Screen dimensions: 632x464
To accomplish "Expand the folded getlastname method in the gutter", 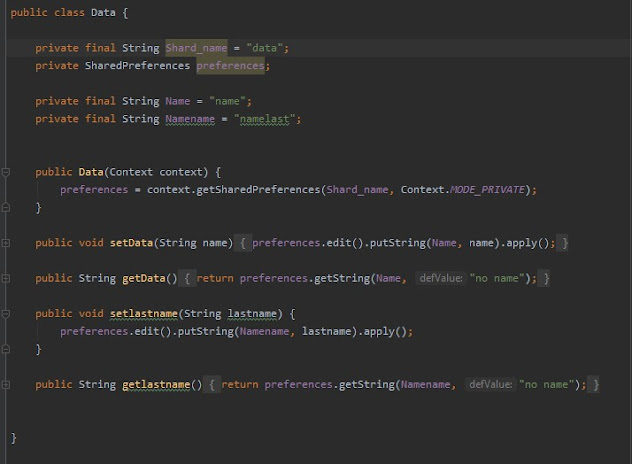I will (6, 385).
